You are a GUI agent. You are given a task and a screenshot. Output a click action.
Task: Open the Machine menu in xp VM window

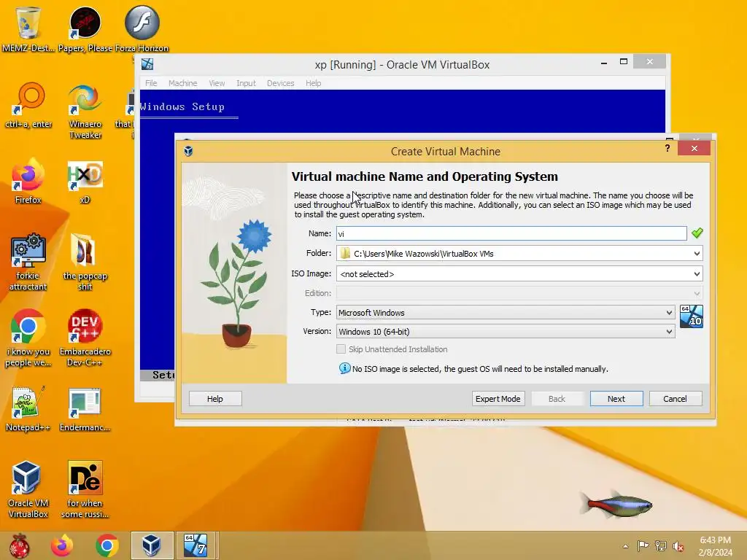pos(182,83)
